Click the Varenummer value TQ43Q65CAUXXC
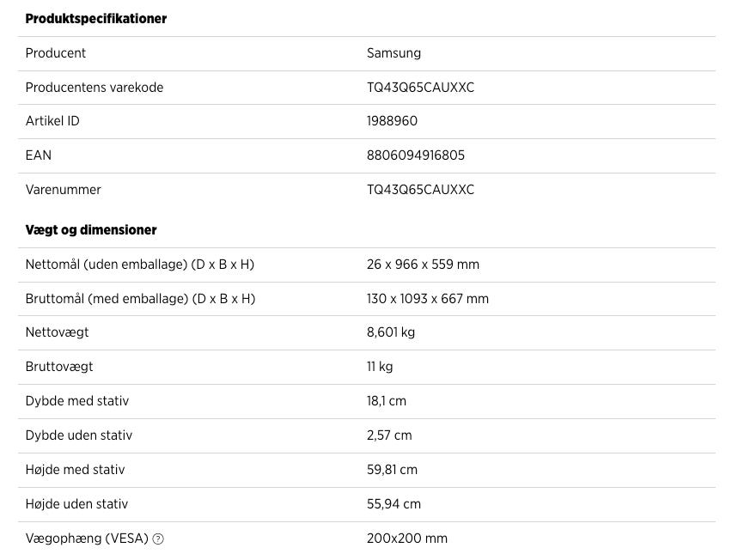 [x=420, y=190]
